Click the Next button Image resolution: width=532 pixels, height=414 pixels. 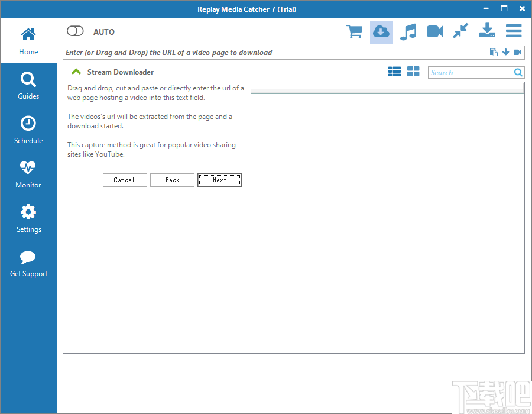[219, 180]
